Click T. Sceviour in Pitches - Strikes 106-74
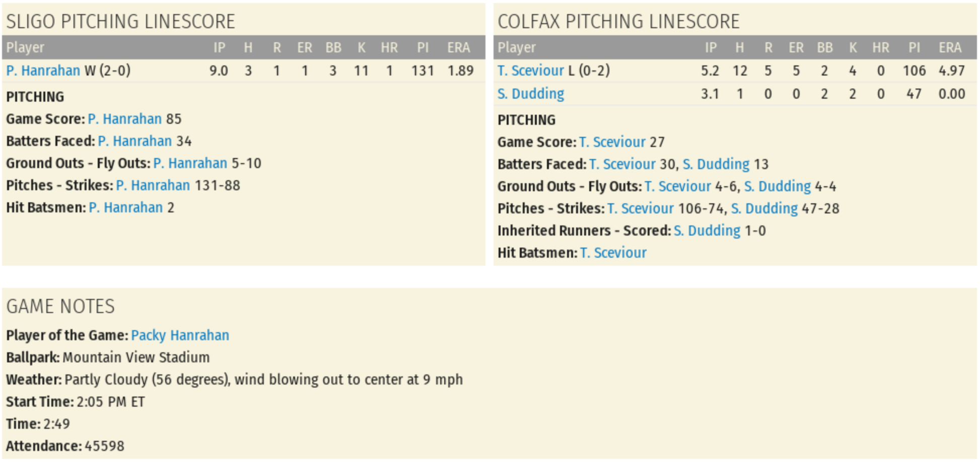980x462 pixels. click(x=640, y=208)
